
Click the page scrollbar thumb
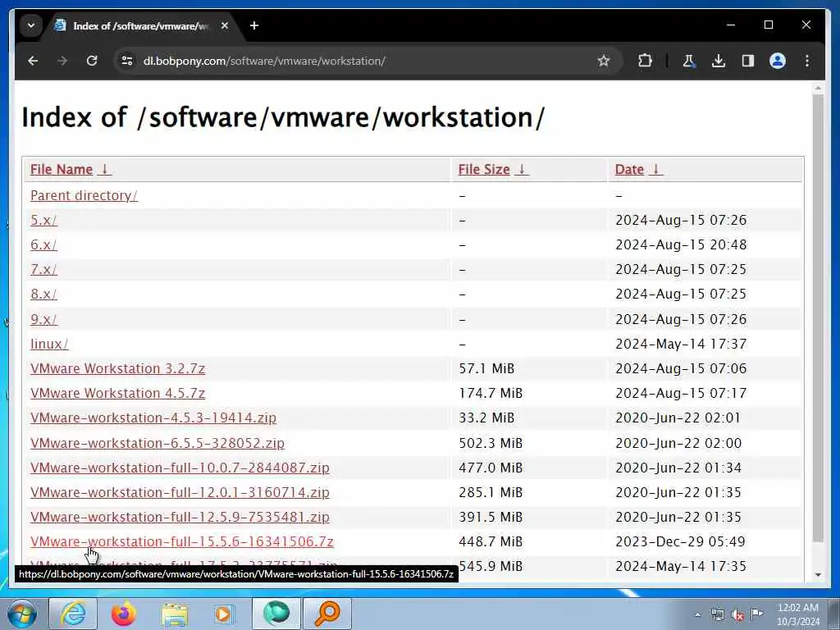818,318
